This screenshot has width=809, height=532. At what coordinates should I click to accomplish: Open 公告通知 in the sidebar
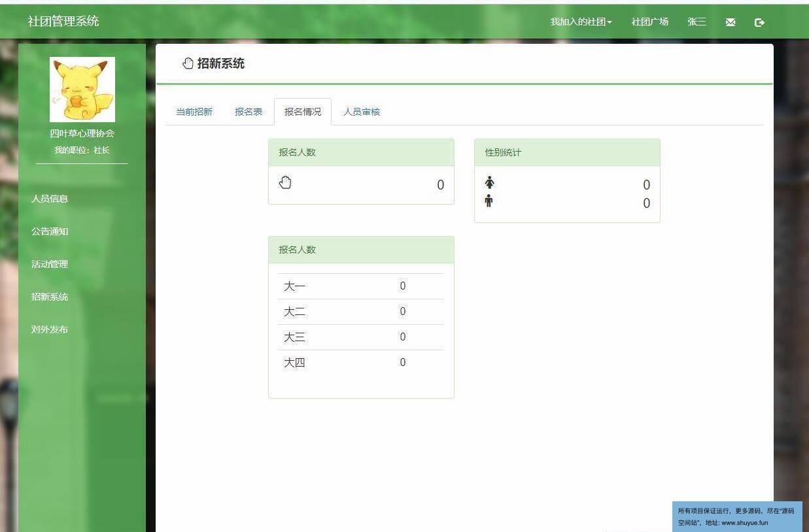[50, 231]
